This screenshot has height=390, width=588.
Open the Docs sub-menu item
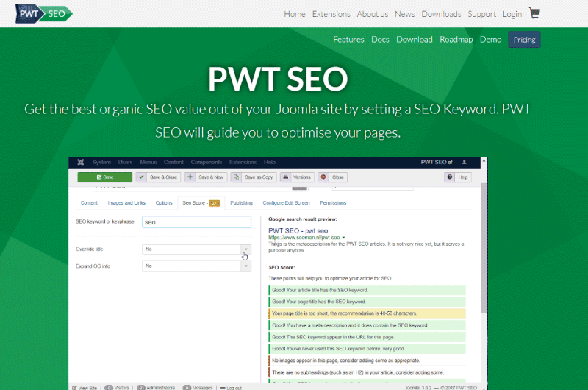(x=380, y=40)
